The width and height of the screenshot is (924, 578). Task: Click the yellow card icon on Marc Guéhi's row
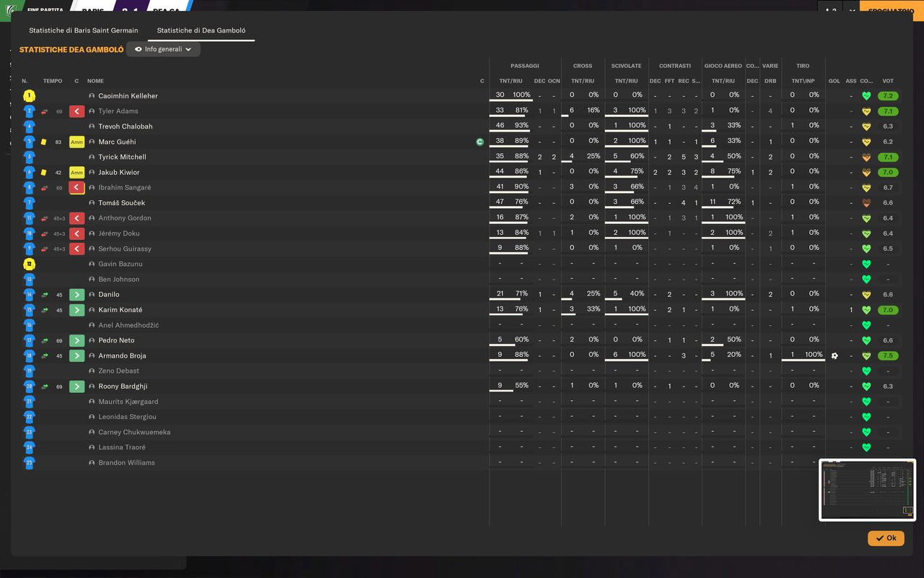click(43, 142)
